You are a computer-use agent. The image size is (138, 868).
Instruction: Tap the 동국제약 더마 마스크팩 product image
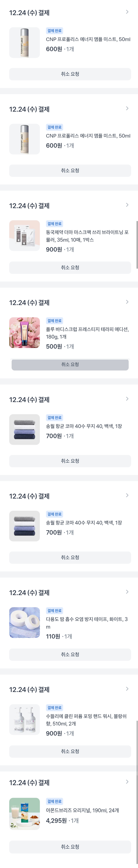tap(24, 235)
